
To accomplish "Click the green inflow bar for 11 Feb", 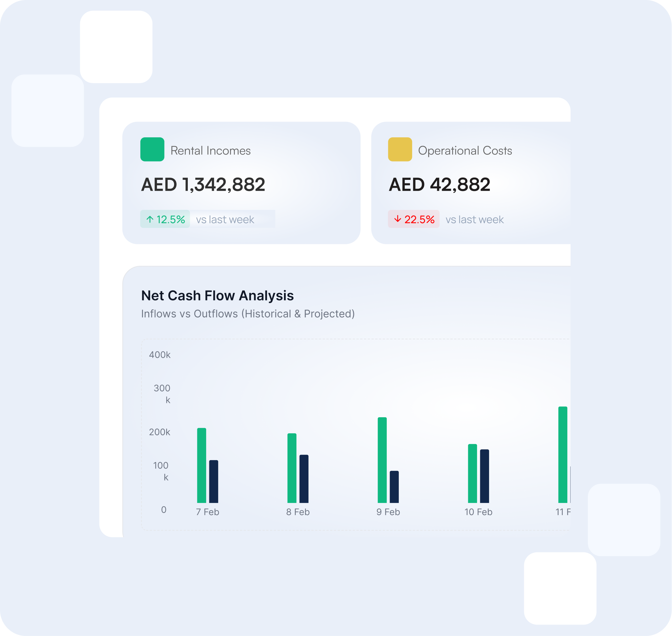I will coord(563,455).
